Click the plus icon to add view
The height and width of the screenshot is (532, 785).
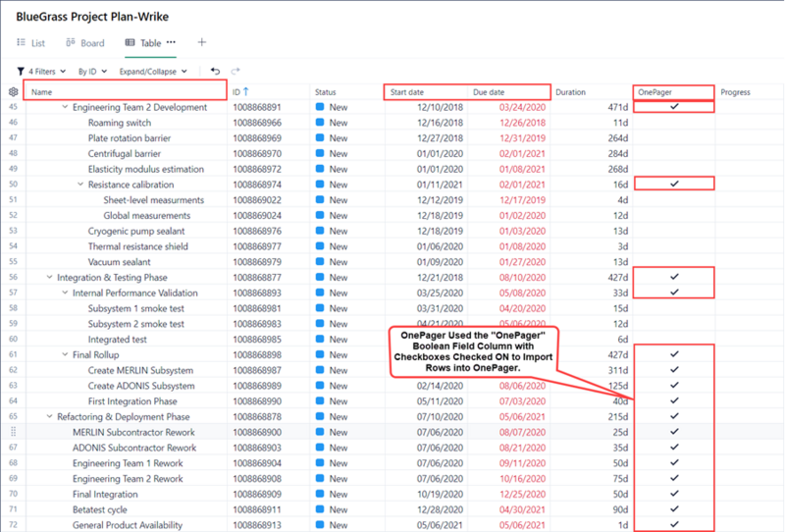pos(202,42)
